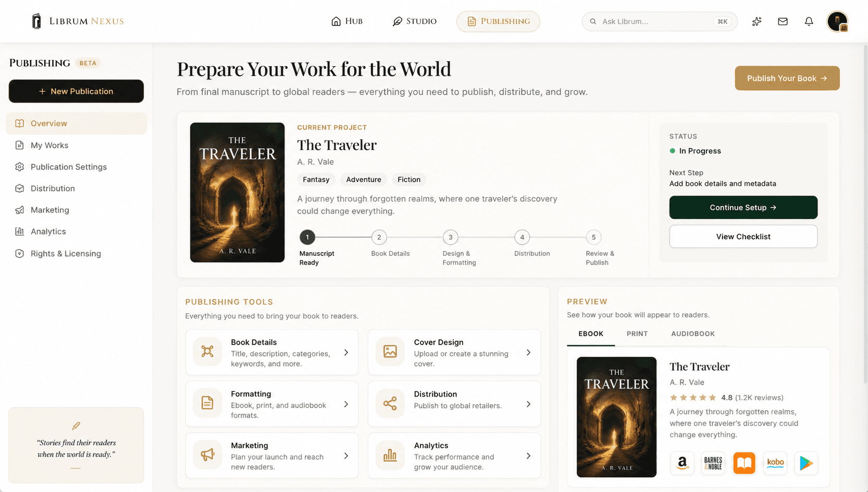Click the Fantasy genre tag
The image size is (868, 492).
[x=316, y=179]
